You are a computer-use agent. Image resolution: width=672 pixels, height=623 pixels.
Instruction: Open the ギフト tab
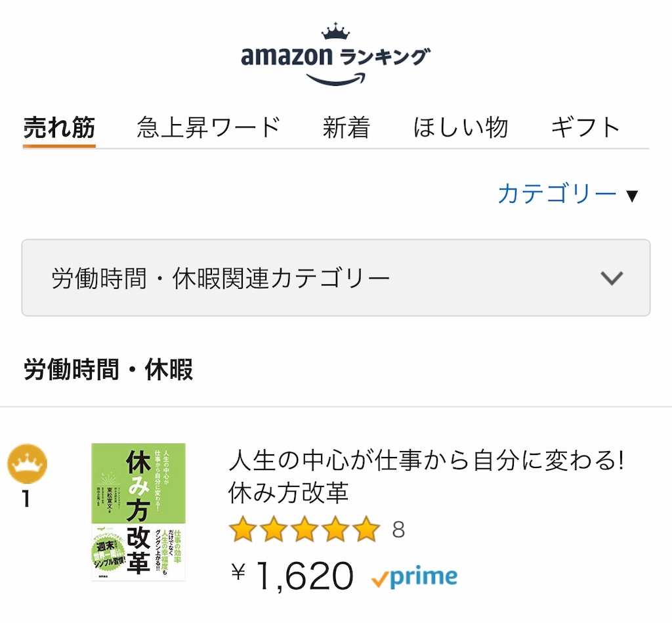pos(585,127)
